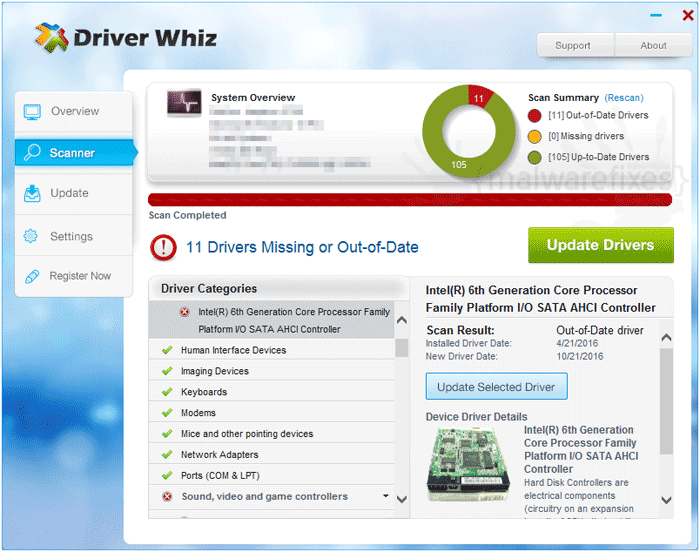The image size is (700, 552).
Task: Open the Support page
Action: [575, 45]
